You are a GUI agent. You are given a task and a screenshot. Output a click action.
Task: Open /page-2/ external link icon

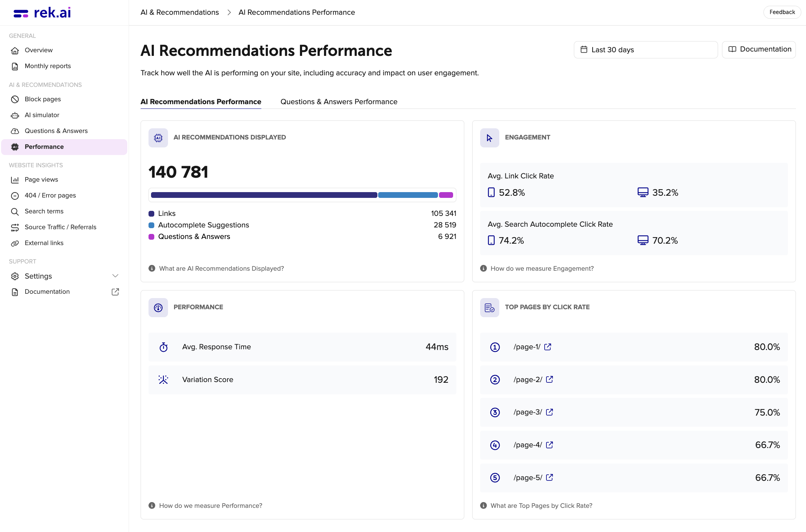click(549, 380)
